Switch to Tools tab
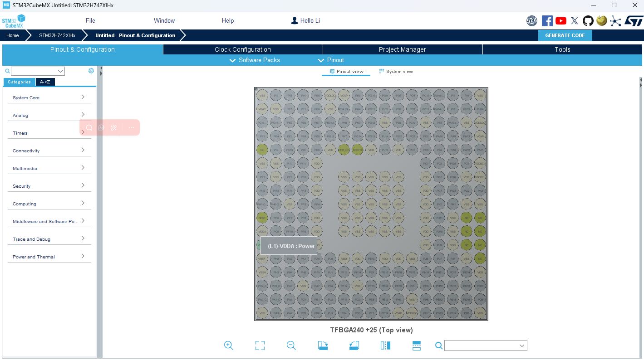This screenshot has width=644, height=360. point(562,49)
